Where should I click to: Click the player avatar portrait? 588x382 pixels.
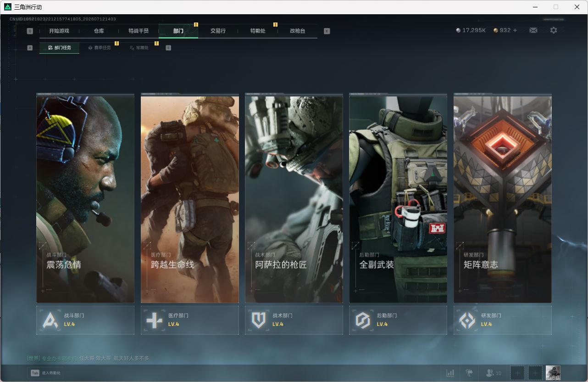coord(553,373)
